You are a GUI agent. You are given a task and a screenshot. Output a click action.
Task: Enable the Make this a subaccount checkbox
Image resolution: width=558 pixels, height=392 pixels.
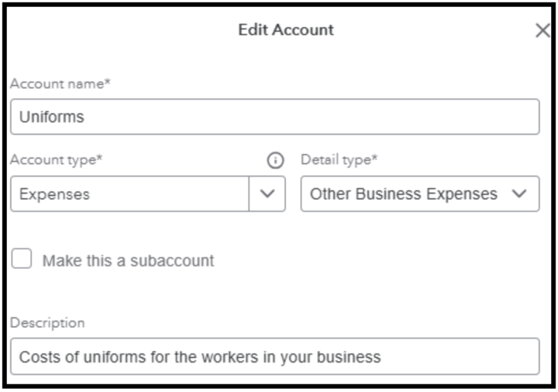pos(22,260)
